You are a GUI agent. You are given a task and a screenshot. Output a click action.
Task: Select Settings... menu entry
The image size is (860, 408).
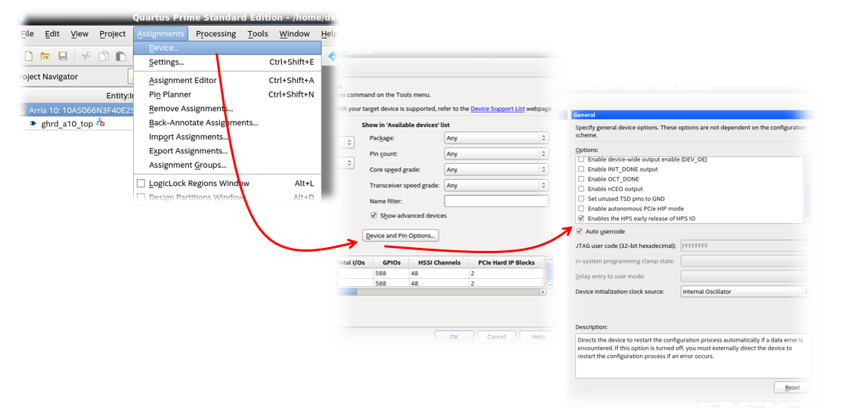pos(228,62)
